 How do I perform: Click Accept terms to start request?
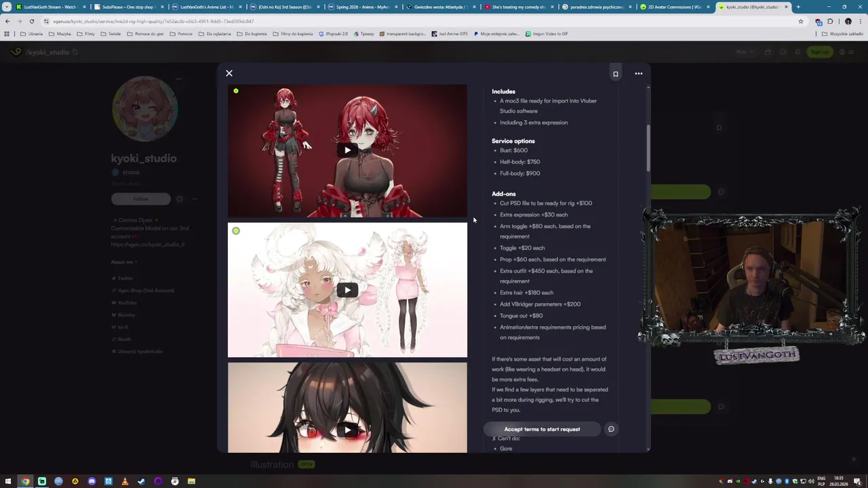tap(542, 429)
